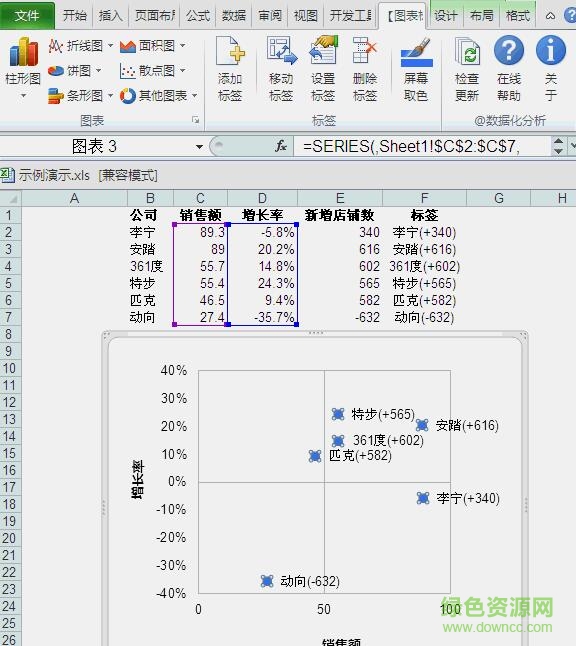The width and height of the screenshot is (576, 646).
Task: Select cell F4 labeled 361度(+602)
Action: click(424, 266)
